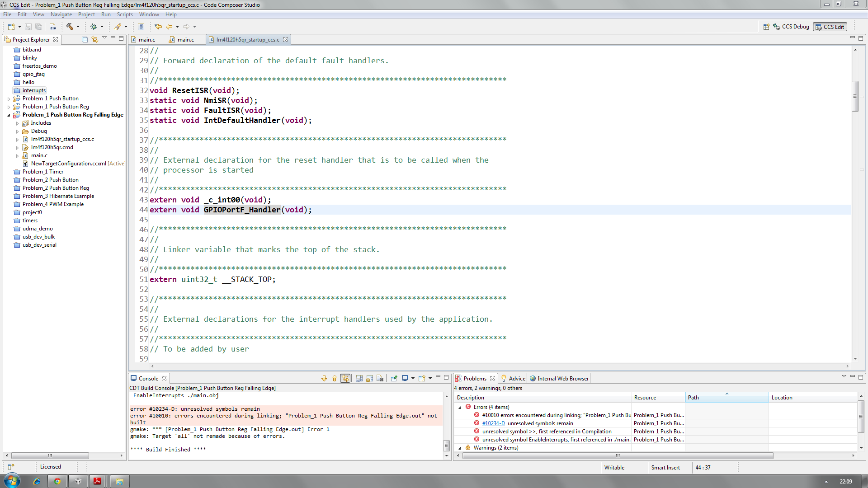
Task: Build project with the hammer icon
Action: tap(70, 27)
